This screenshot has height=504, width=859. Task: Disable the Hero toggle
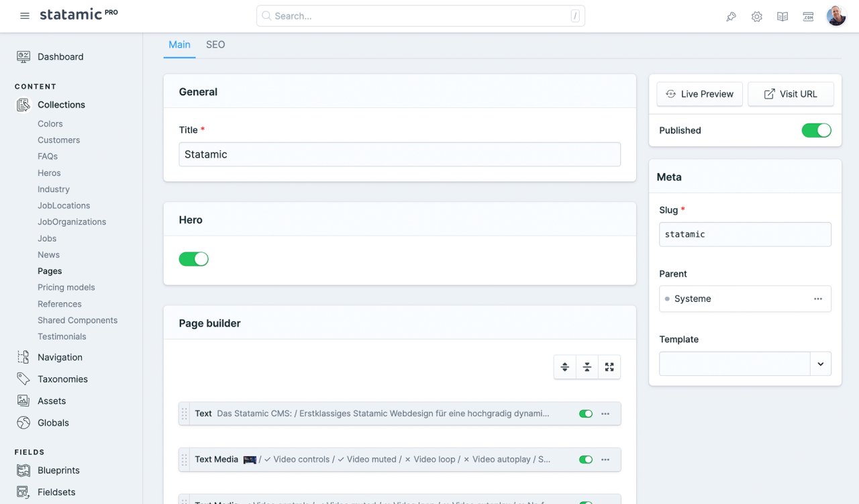pos(194,259)
